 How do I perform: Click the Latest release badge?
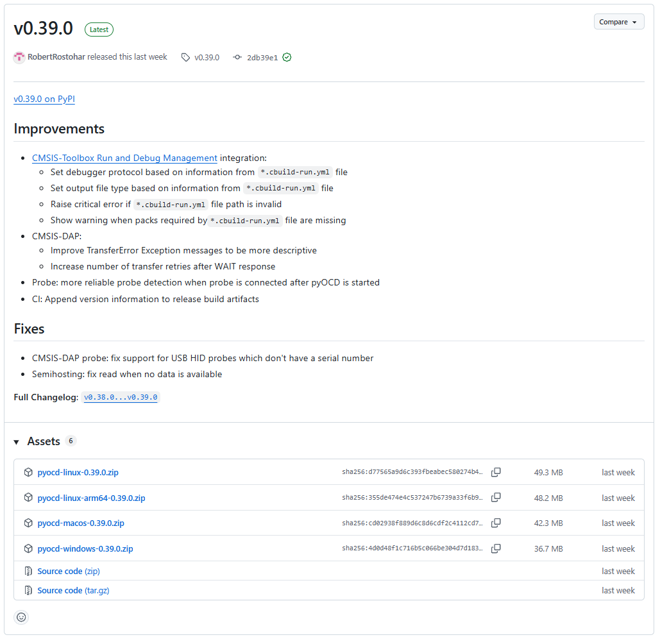[x=99, y=30]
